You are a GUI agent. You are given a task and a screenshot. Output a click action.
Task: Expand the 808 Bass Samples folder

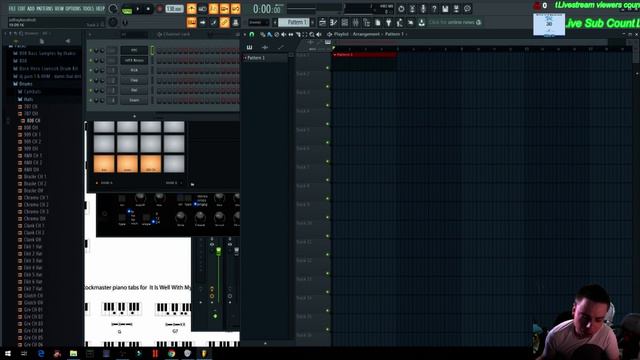tap(44, 53)
